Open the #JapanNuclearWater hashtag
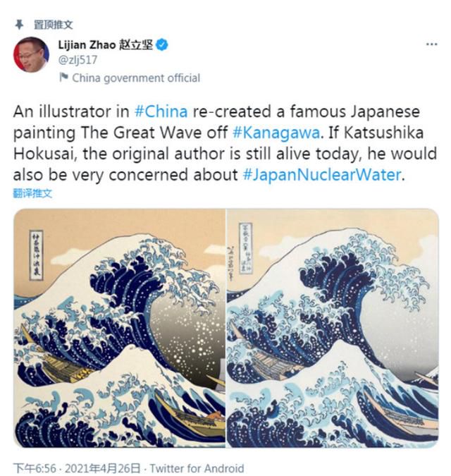Viewport: 451px width, 476px height. [x=322, y=175]
